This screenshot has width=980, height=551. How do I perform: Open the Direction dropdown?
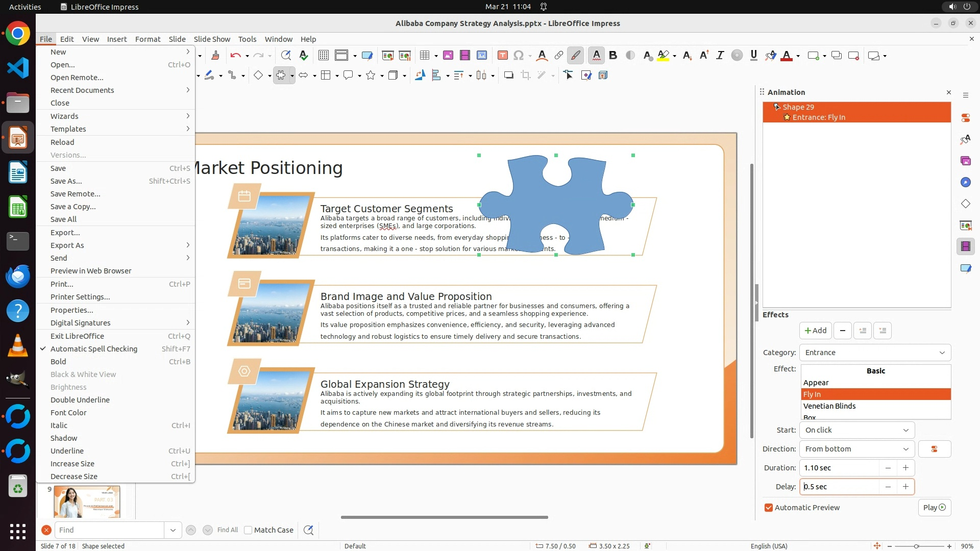tap(856, 449)
